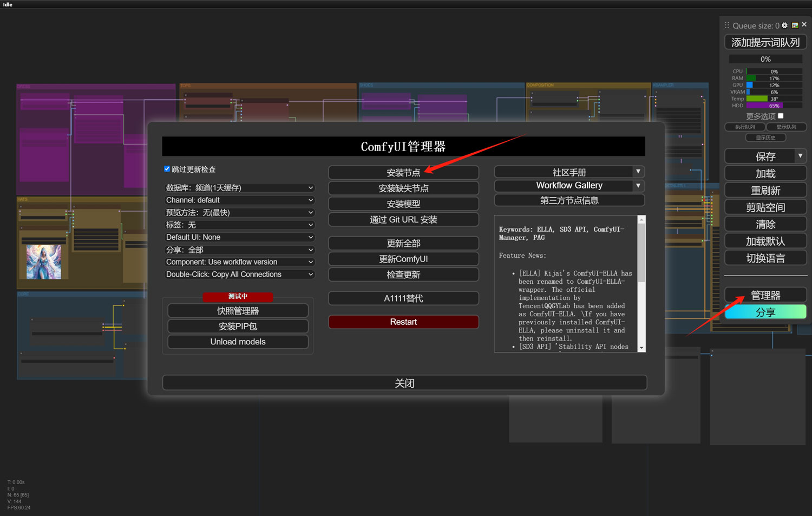Click the colorful 分享 gradient button

click(765, 312)
